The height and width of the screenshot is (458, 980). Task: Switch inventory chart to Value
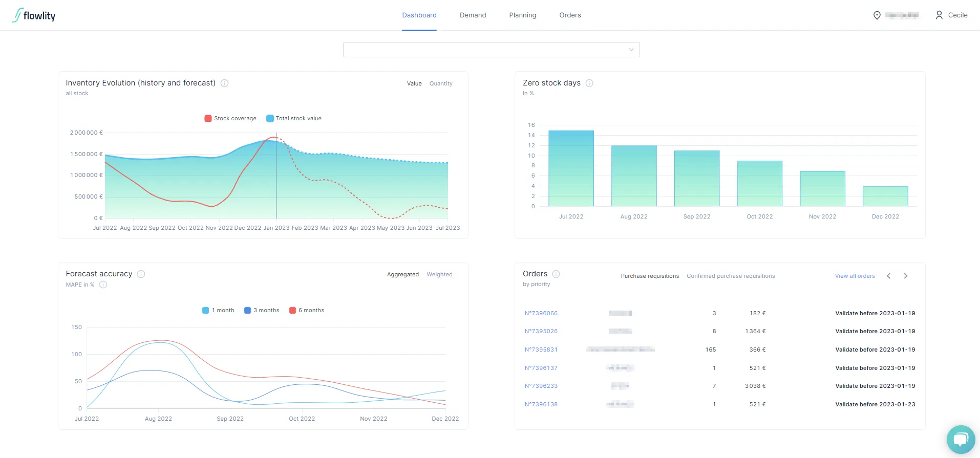click(x=414, y=83)
